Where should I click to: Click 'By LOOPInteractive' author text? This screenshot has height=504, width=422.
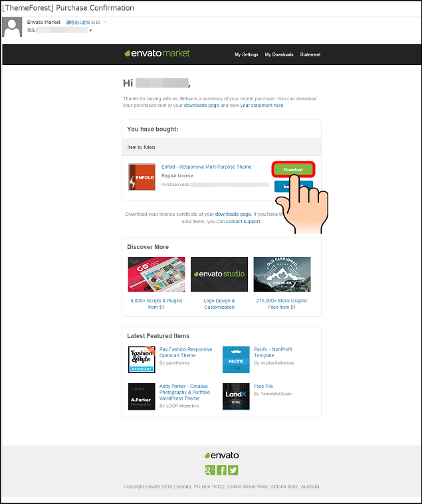pos(179,406)
